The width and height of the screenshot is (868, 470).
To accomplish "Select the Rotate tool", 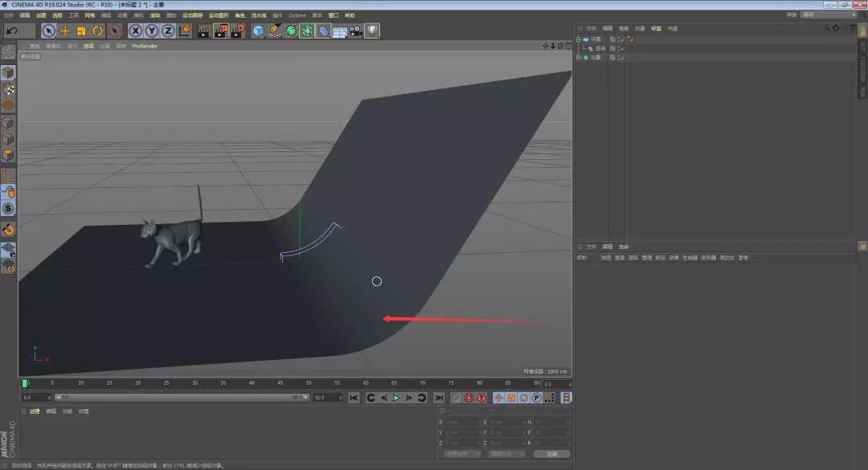I will (x=97, y=31).
